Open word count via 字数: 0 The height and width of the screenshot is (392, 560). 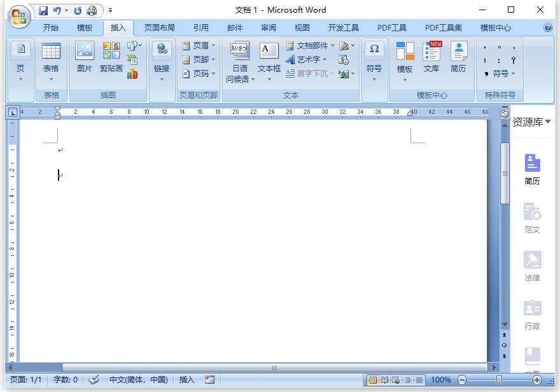coord(66,379)
